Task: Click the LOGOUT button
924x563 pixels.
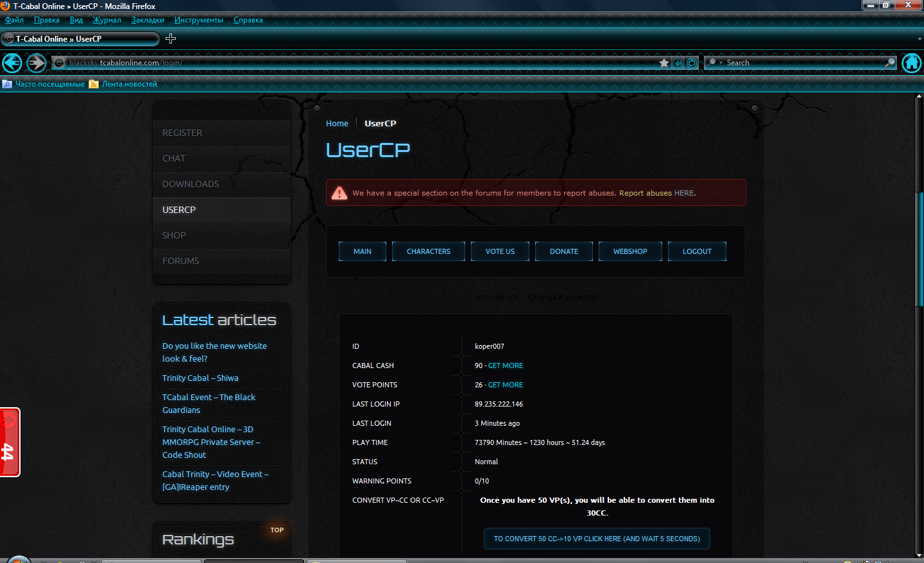Action: click(x=697, y=251)
